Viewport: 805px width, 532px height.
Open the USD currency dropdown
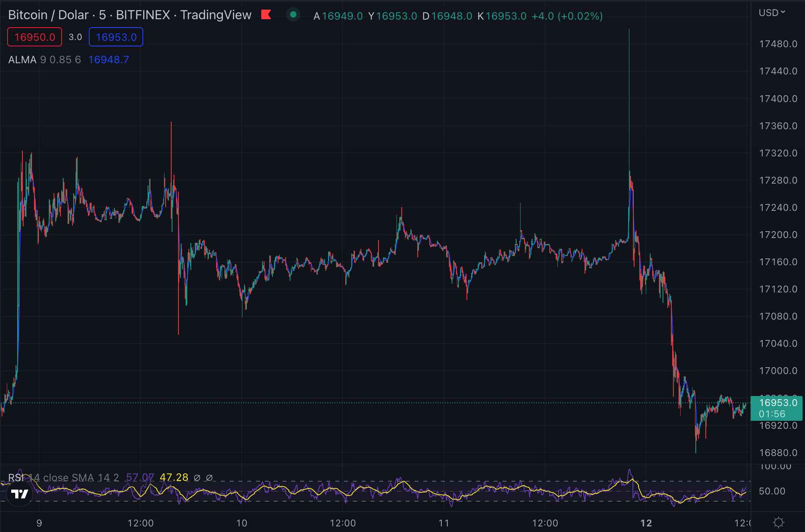[772, 13]
